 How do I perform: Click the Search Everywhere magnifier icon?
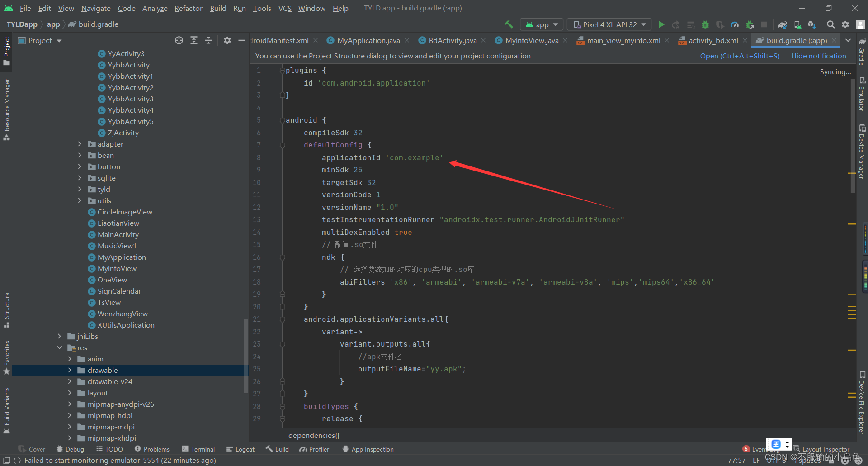[x=830, y=24]
